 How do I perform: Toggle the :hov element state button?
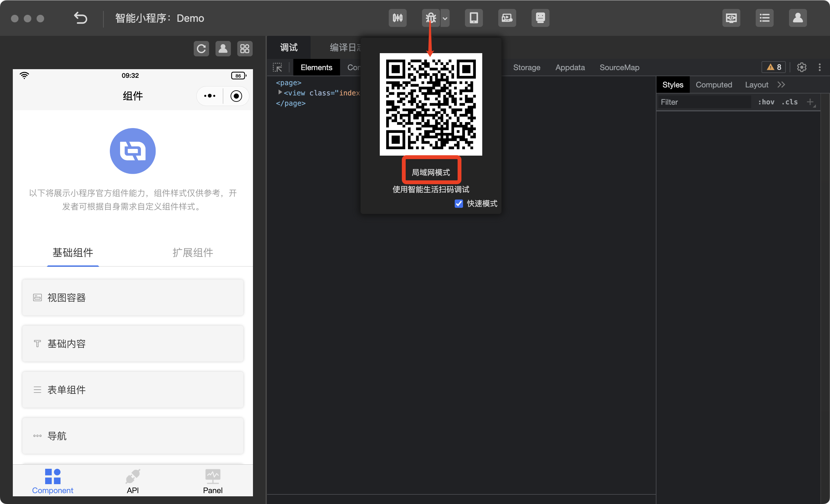click(x=766, y=102)
